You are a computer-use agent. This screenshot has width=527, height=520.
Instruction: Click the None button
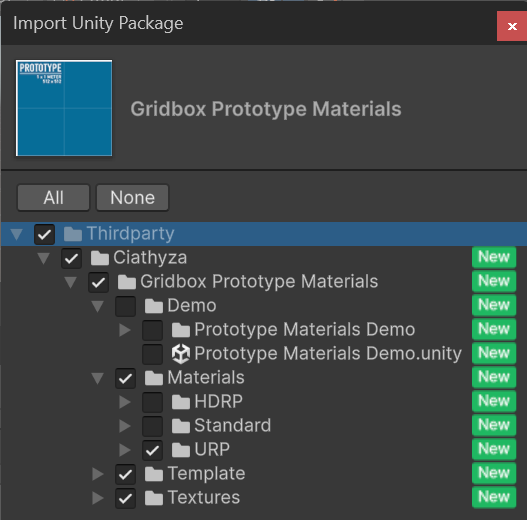pos(132,198)
